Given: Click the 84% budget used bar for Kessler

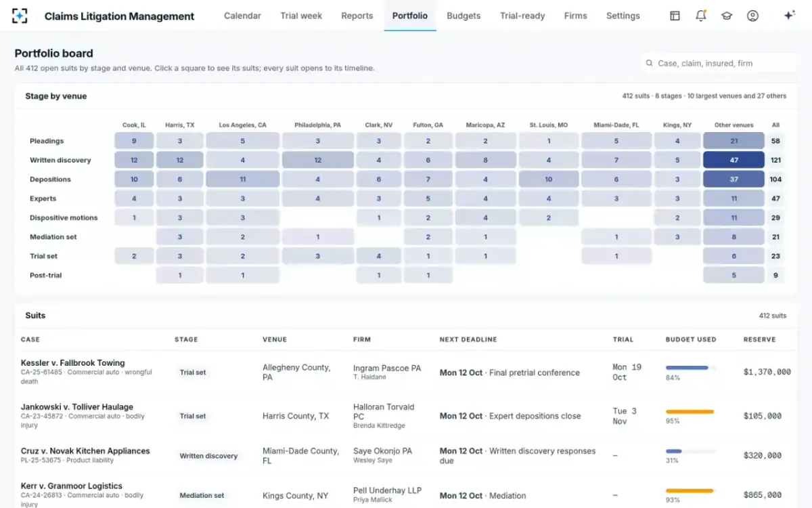Looking at the screenshot, I should tap(690, 368).
